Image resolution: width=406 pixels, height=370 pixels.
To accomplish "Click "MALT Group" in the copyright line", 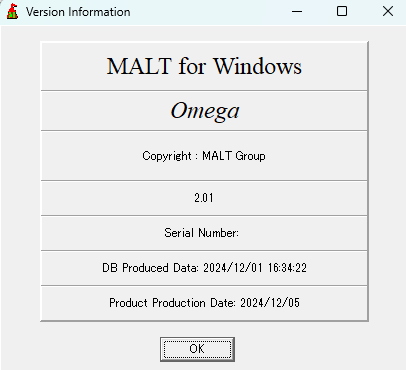I will pos(234,156).
